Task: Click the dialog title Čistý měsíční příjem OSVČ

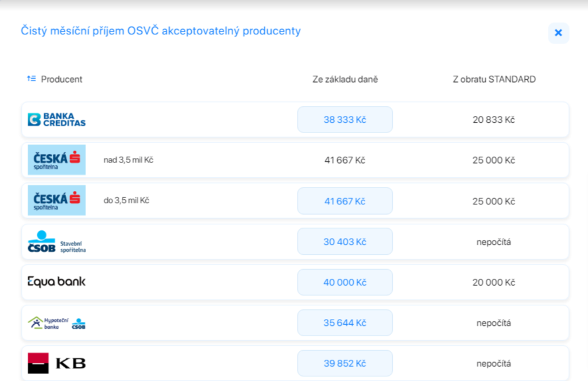Action: [161, 31]
